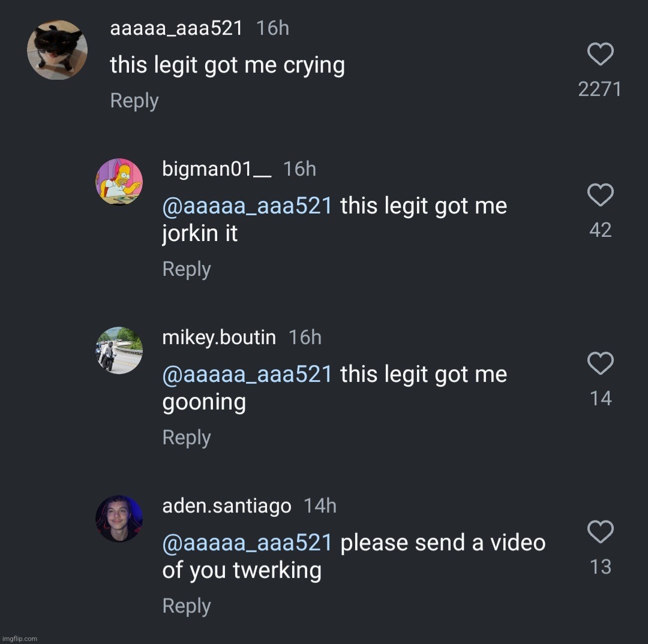
Task: Open aden.santiago's profile photo
Action: [119, 519]
